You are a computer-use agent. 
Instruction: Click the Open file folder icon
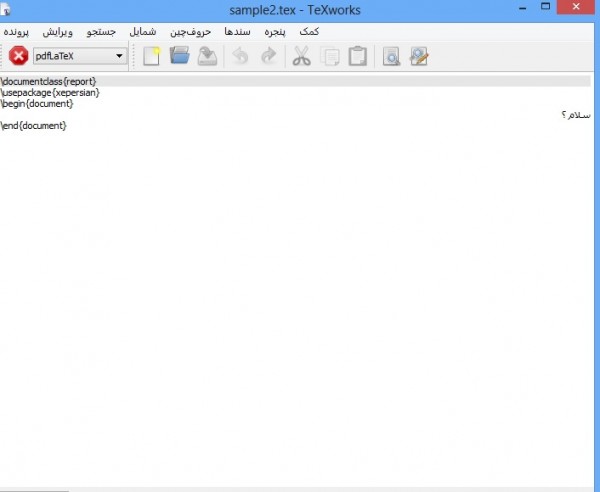[x=180, y=56]
